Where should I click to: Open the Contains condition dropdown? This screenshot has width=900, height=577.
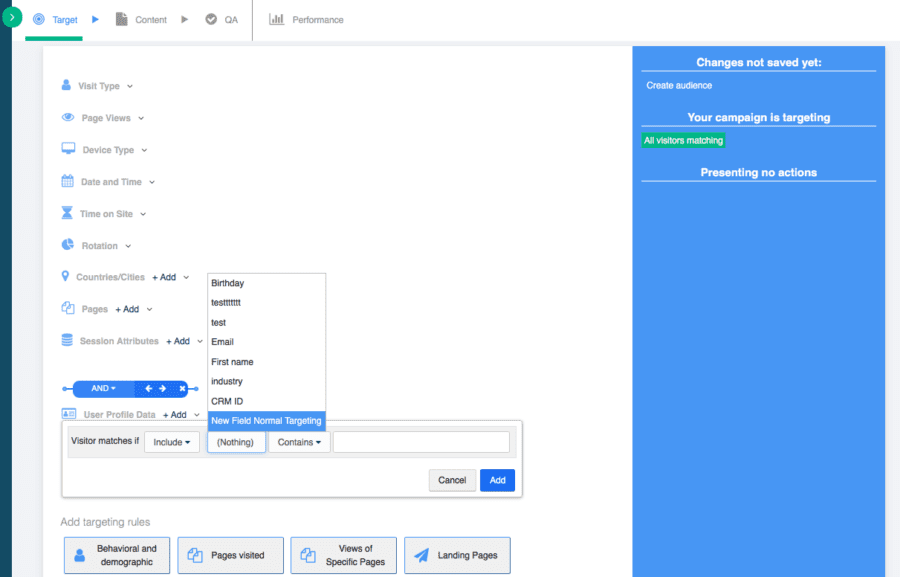click(299, 442)
